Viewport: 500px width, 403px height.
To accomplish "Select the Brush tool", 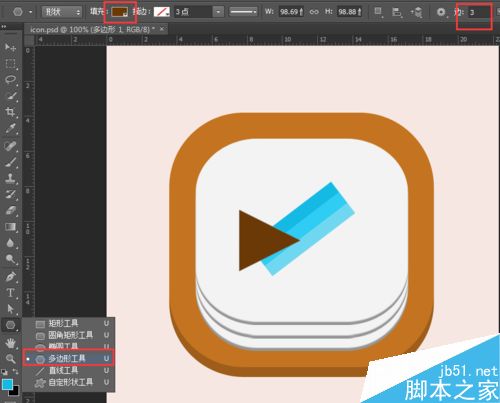I will (10, 162).
